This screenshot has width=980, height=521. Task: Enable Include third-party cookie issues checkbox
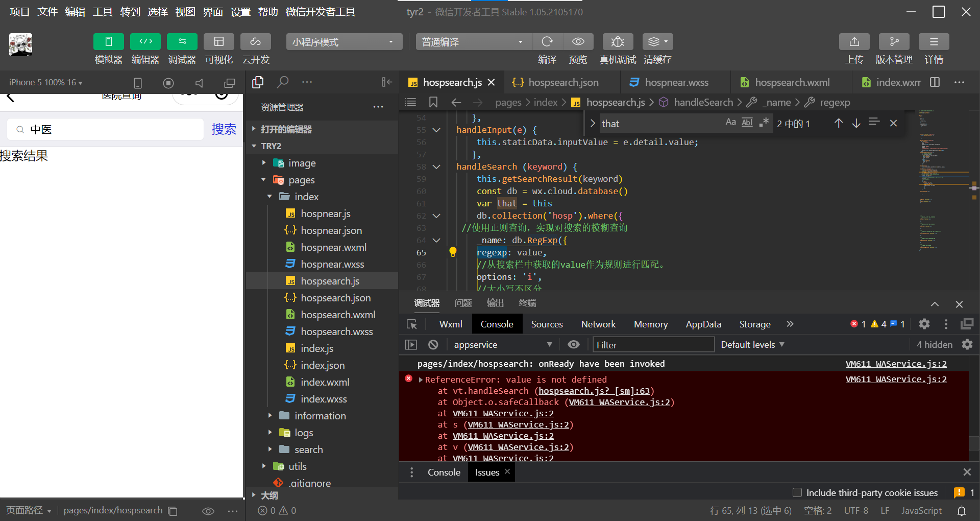tap(797, 492)
